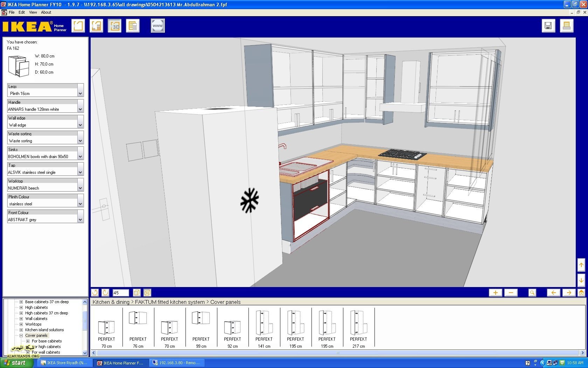Expand the Wall cabinets tree node
Screen dimensions: 588x368
coord(21,319)
